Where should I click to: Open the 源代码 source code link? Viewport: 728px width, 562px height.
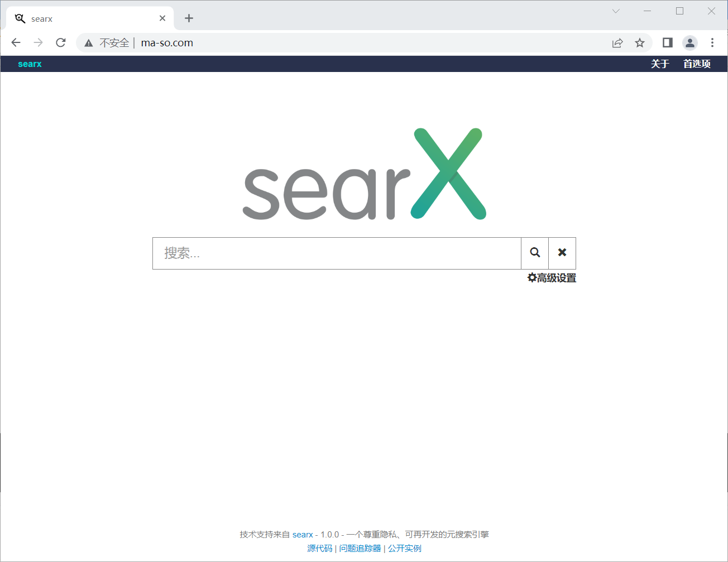[x=319, y=549]
